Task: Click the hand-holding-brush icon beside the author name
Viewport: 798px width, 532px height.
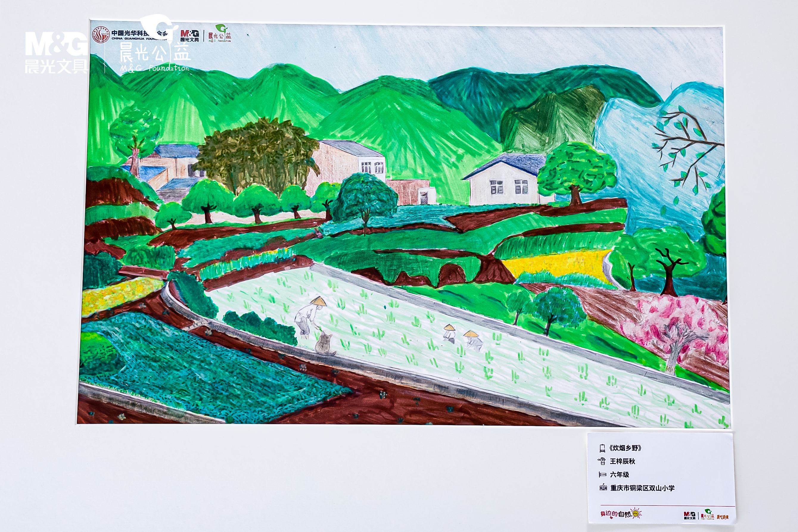Action: point(602,461)
